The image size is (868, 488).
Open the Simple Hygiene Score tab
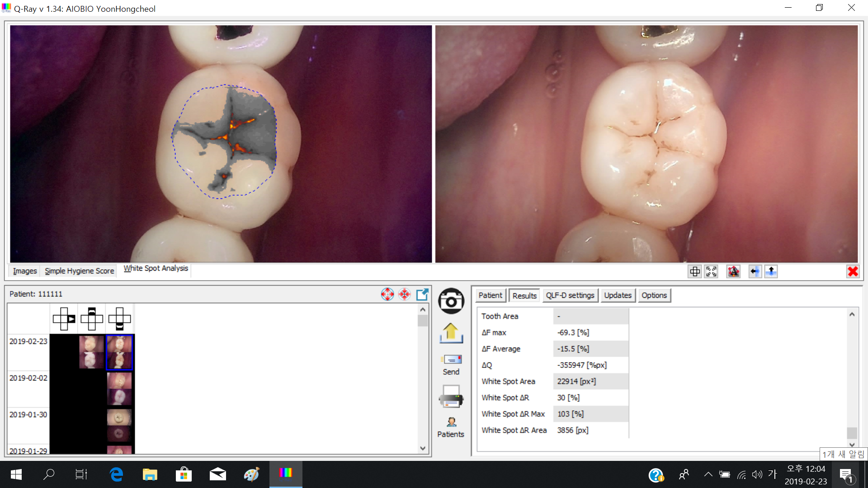[x=80, y=271]
